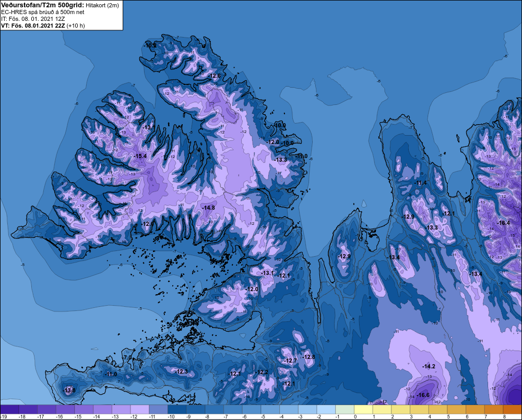Click the -14.8 temperature label
Image resolution: width=522 pixels, height=420 pixels.
pos(208,208)
